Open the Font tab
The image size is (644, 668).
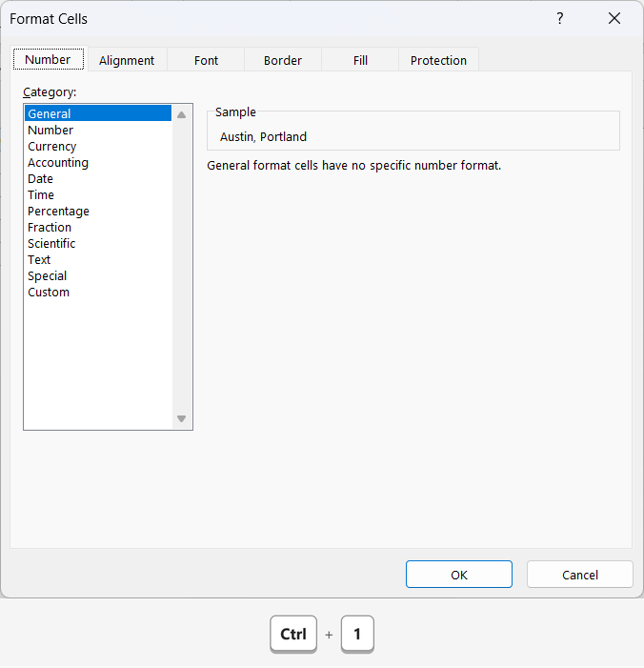[x=206, y=60]
